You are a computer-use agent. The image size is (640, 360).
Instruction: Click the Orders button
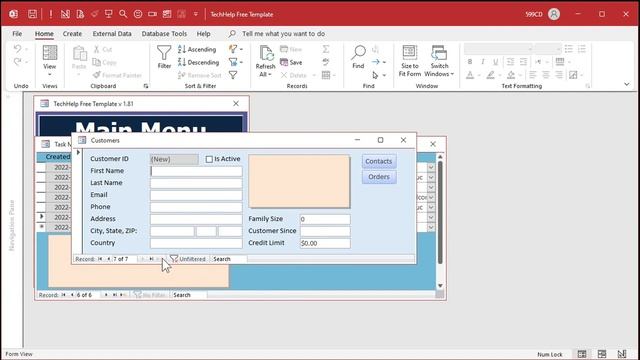(378, 177)
